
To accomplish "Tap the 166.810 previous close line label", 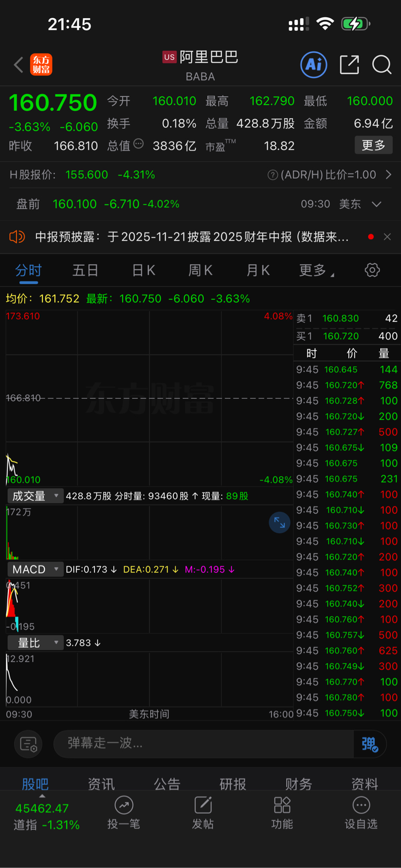I will pyautogui.click(x=23, y=398).
